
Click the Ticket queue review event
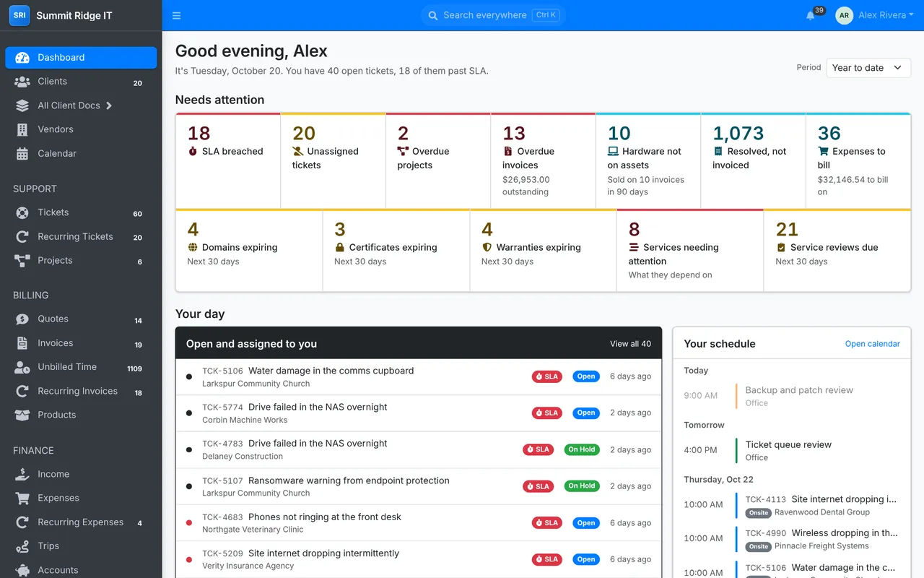(x=792, y=450)
